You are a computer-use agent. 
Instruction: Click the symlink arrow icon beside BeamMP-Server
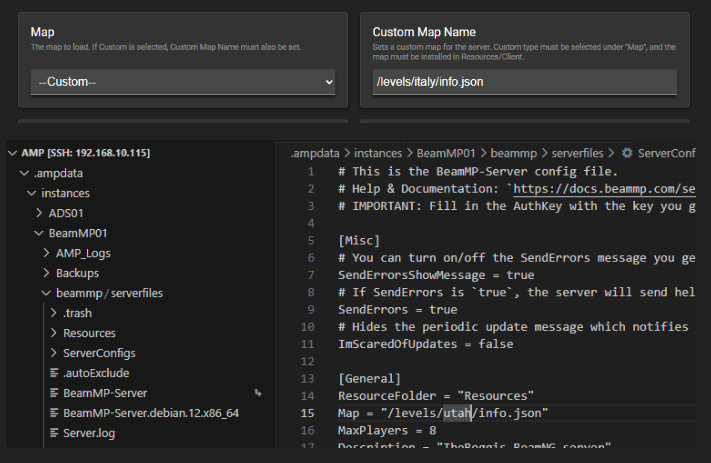point(258,393)
